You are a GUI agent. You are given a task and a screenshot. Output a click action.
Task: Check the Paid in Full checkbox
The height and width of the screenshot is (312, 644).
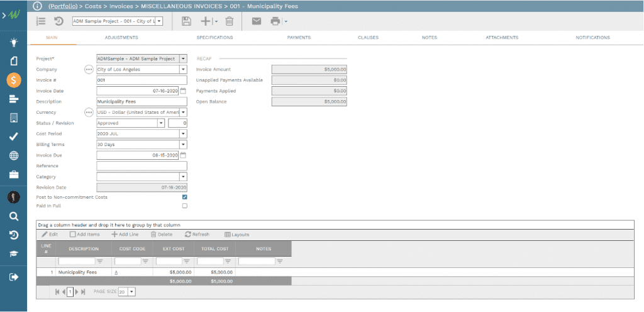coord(184,206)
